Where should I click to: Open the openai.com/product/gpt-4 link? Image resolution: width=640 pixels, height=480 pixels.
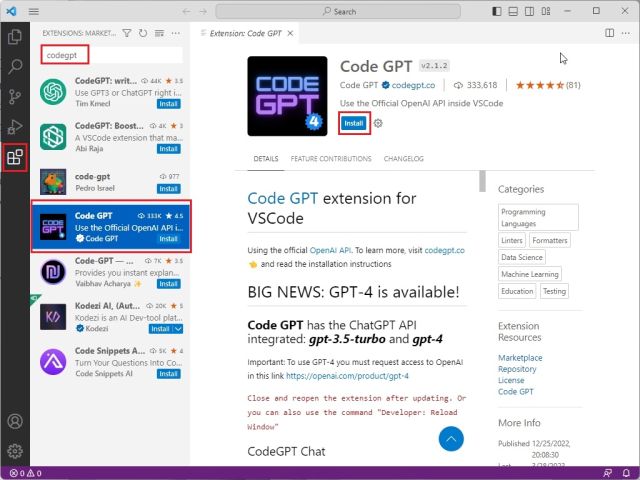coord(347,376)
